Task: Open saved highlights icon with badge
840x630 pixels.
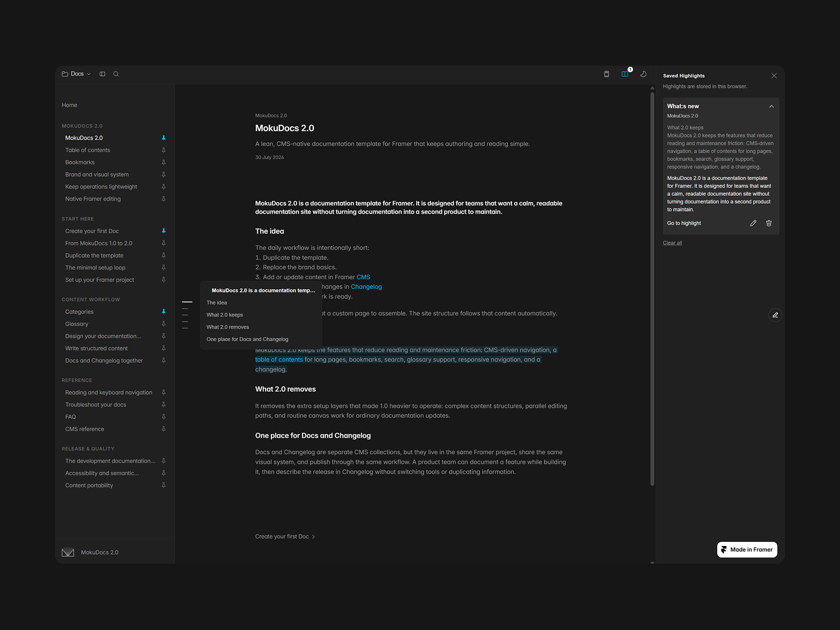Action: click(625, 74)
